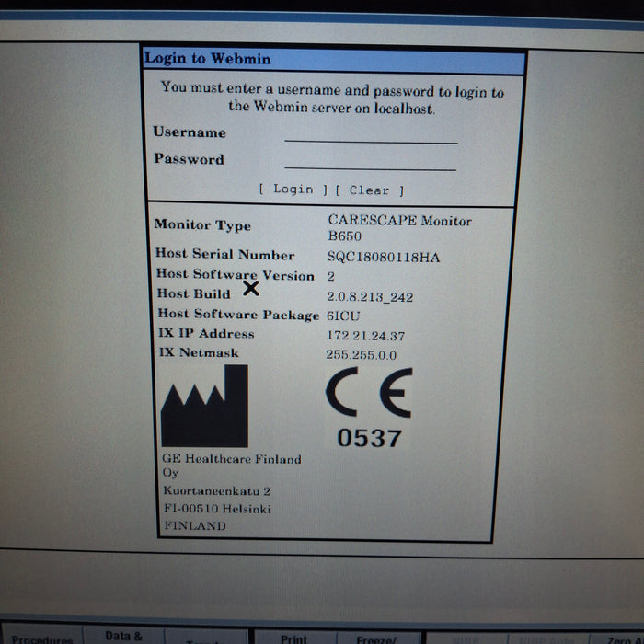Select the Print button in bottom bar
The height and width of the screenshot is (644, 644).
tap(293, 638)
